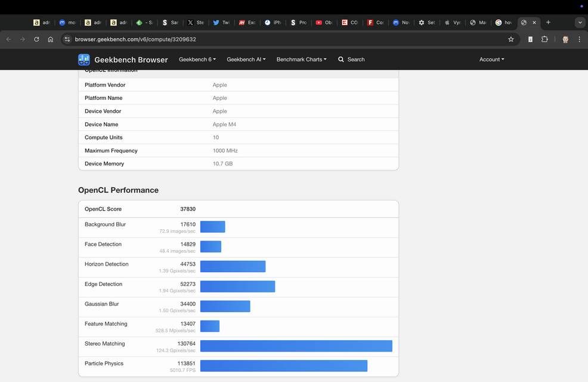Close the current Geekbench tab
Screen dimensions: 588x382
click(x=534, y=22)
